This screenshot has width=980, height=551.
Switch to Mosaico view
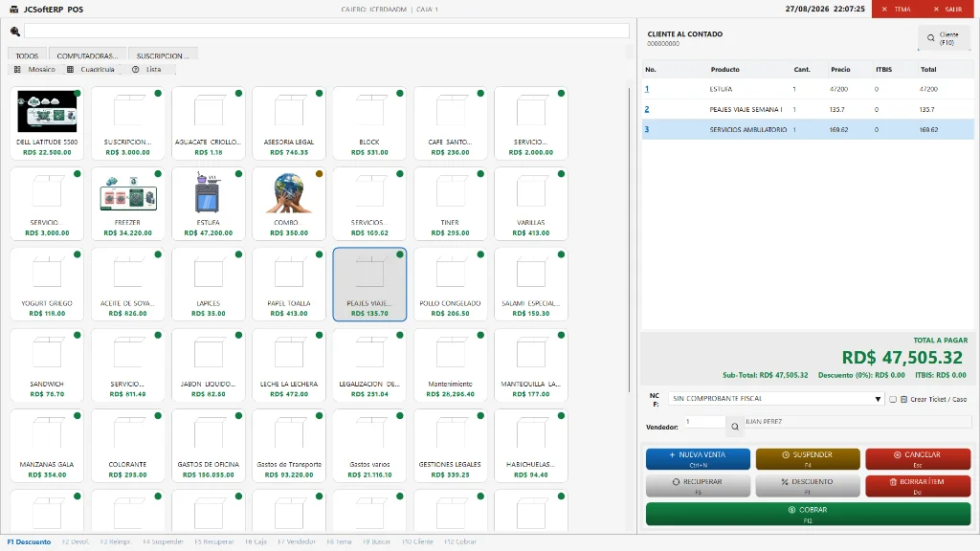pos(35,69)
